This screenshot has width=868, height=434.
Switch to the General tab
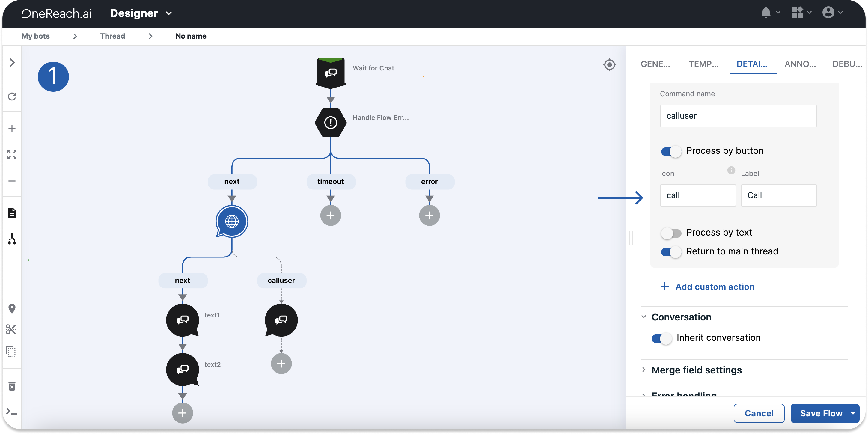655,64
